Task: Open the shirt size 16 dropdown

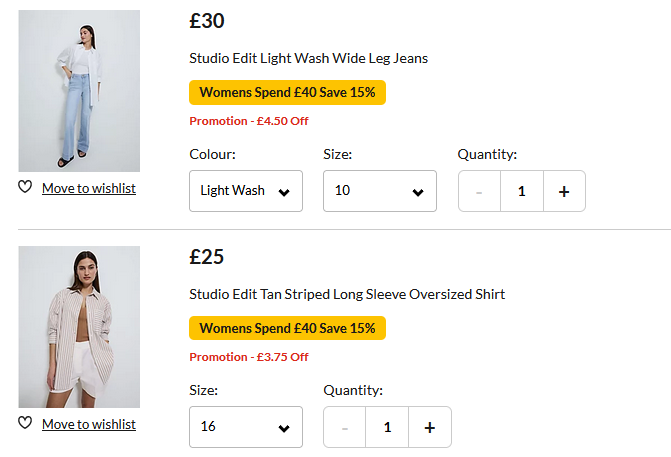Action: tap(246, 427)
